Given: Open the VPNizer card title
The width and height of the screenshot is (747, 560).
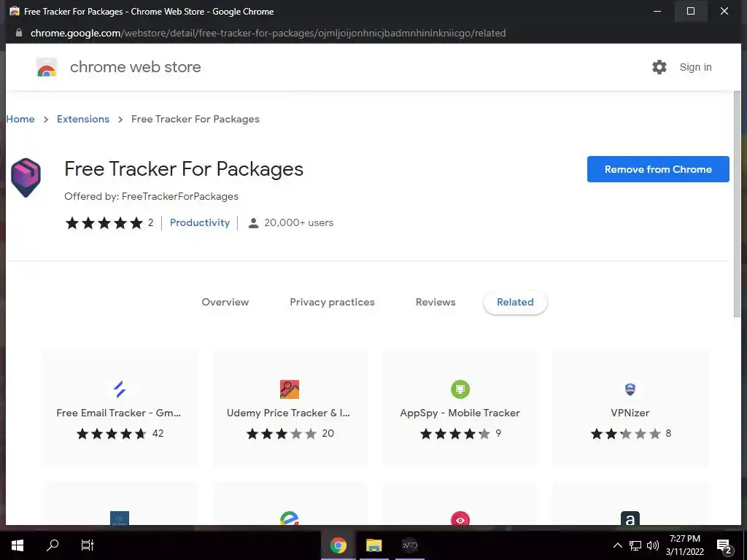Looking at the screenshot, I should pos(630,413).
